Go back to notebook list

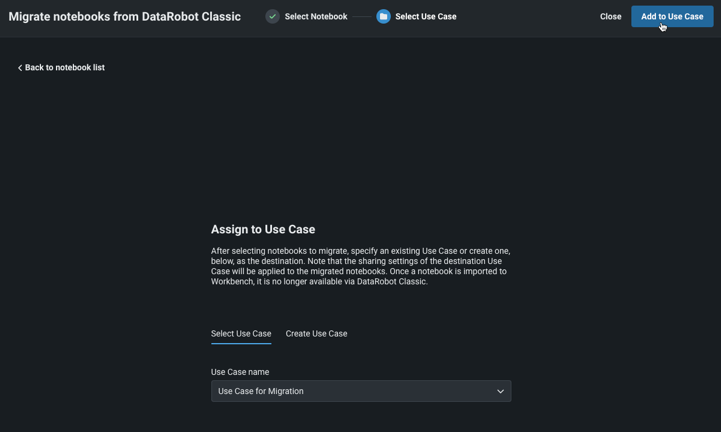64,68
